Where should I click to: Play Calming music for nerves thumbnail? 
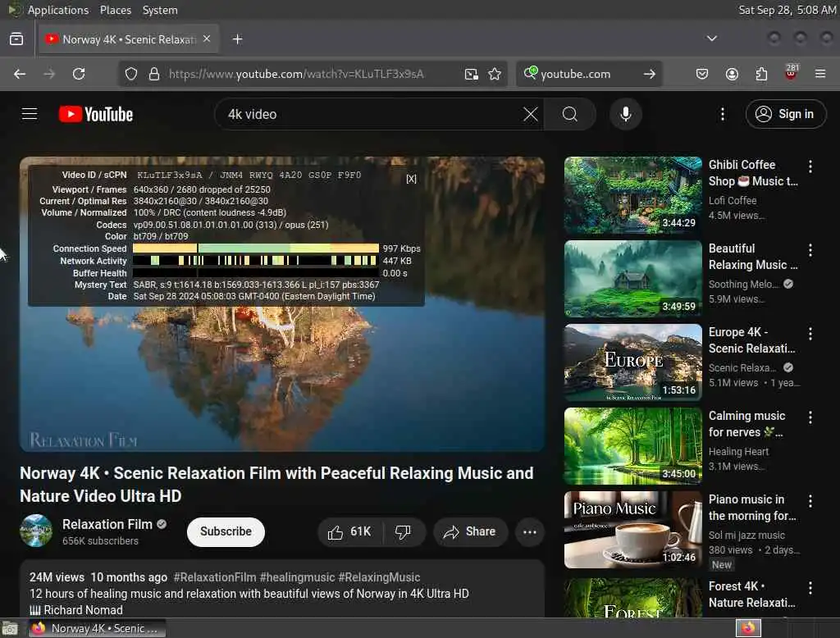coord(632,446)
